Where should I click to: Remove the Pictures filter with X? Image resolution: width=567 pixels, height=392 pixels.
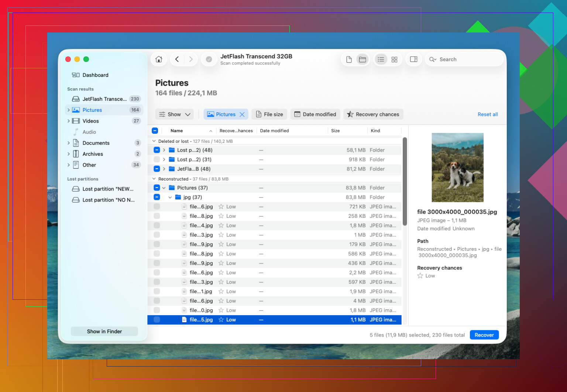[242, 114]
